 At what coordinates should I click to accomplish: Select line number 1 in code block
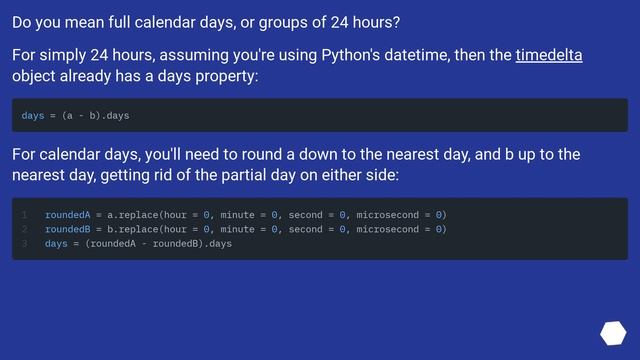(x=24, y=215)
